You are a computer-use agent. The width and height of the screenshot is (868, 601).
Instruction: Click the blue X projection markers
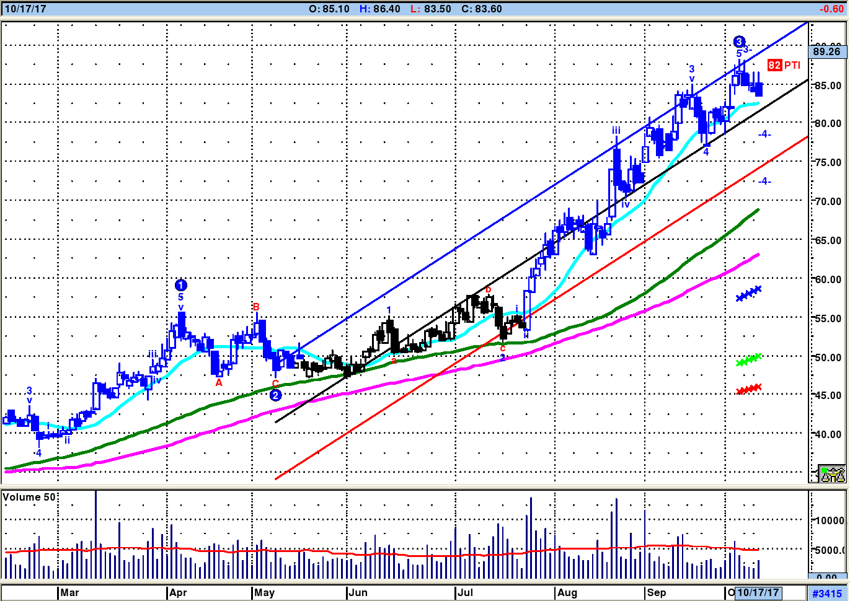click(x=748, y=294)
